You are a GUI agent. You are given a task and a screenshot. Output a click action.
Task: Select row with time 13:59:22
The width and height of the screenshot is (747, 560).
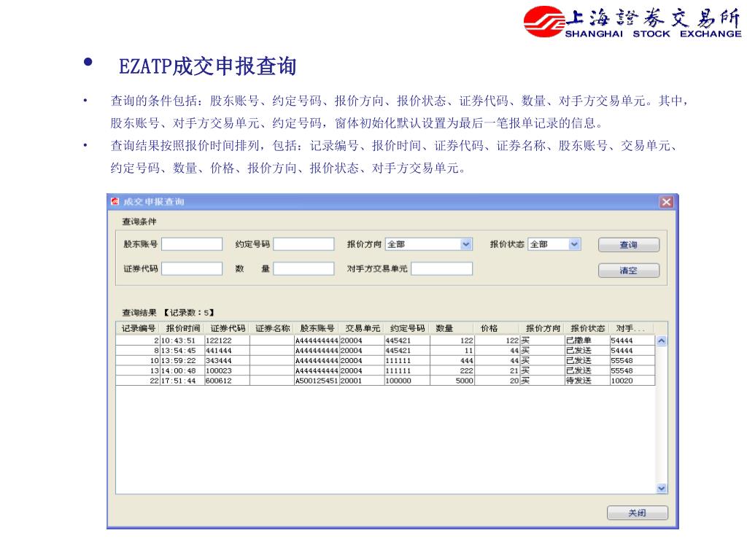pos(385,360)
